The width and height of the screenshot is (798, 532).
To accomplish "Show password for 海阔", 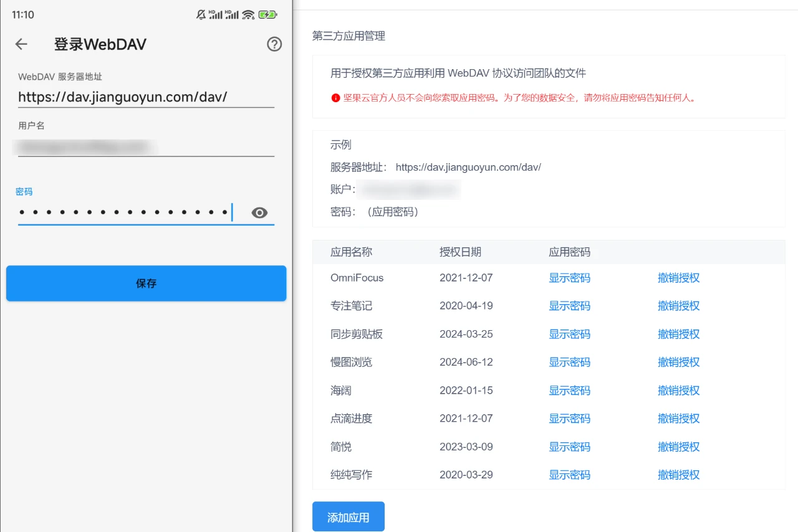I will [569, 391].
